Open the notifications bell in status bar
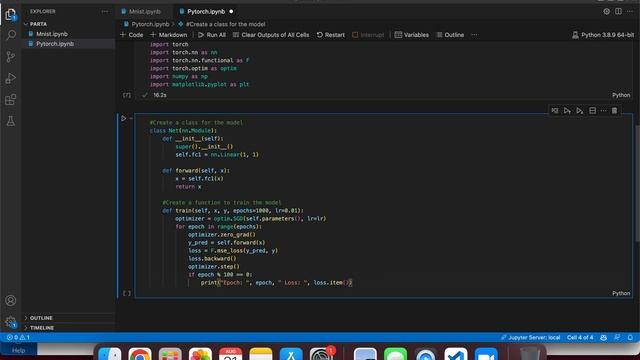This screenshot has height=360, width=640. coord(630,338)
